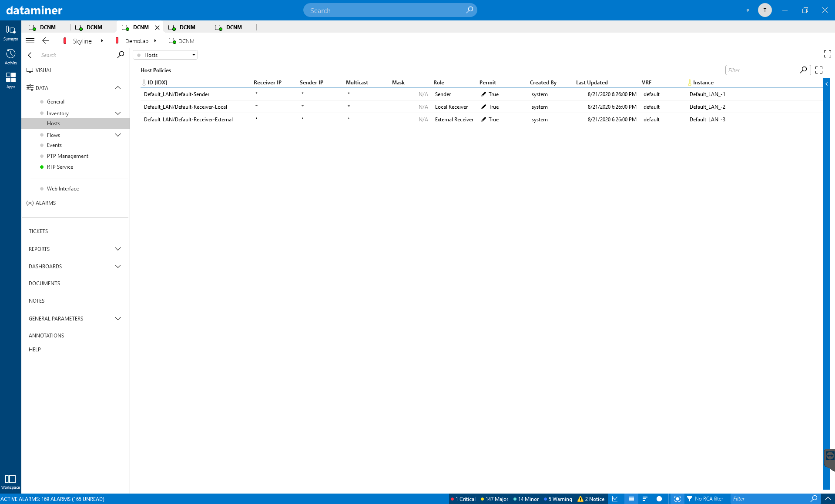Click the user avatar T icon
835x504 pixels.
tap(765, 10)
